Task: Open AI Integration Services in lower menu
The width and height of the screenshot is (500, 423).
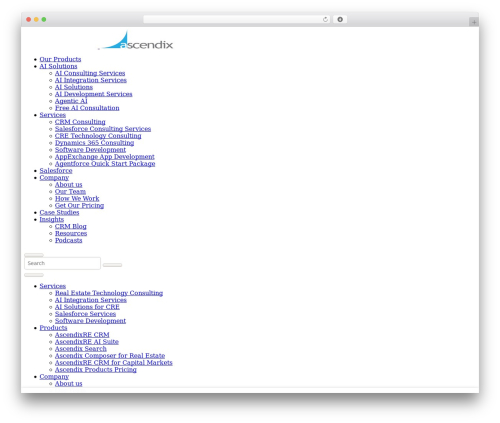Action: [91, 300]
